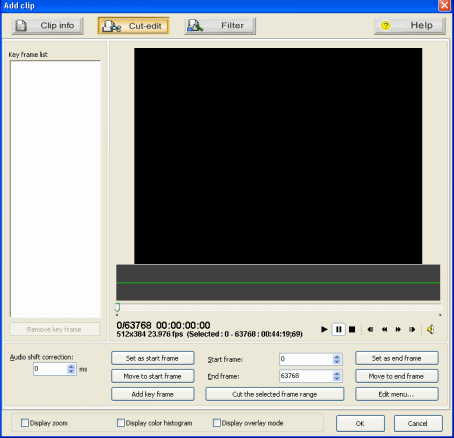Screen dimensions: 454x438
Task: Step forward one frame
Action: coord(412,329)
